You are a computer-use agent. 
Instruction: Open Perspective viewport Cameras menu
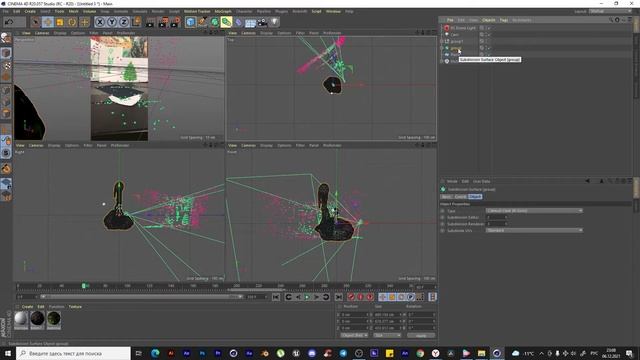[x=42, y=33]
